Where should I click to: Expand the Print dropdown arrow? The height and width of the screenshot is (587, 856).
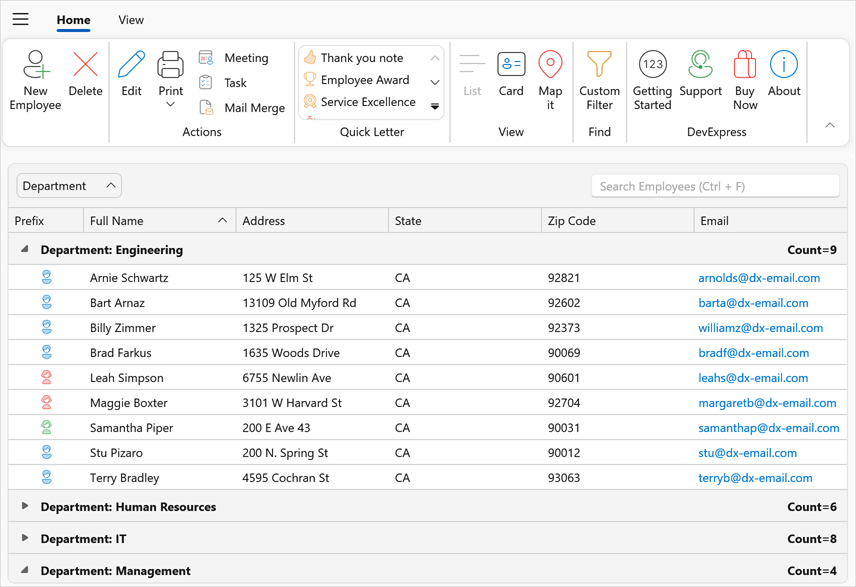tap(171, 104)
